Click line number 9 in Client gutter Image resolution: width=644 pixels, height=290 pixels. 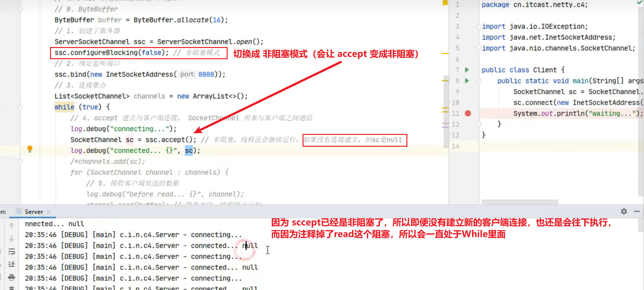click(457, 92)
